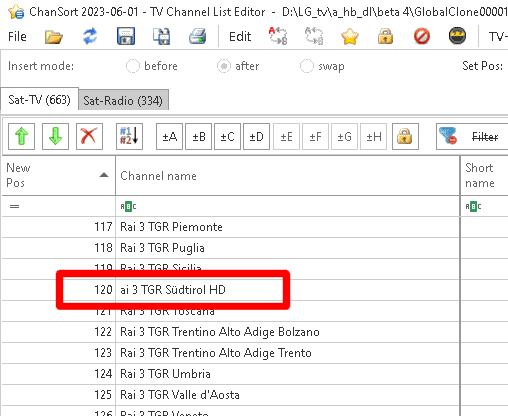Click the lock button in list toolbar
This screenshot has width=508, height=416.
[x=405, y=137]
